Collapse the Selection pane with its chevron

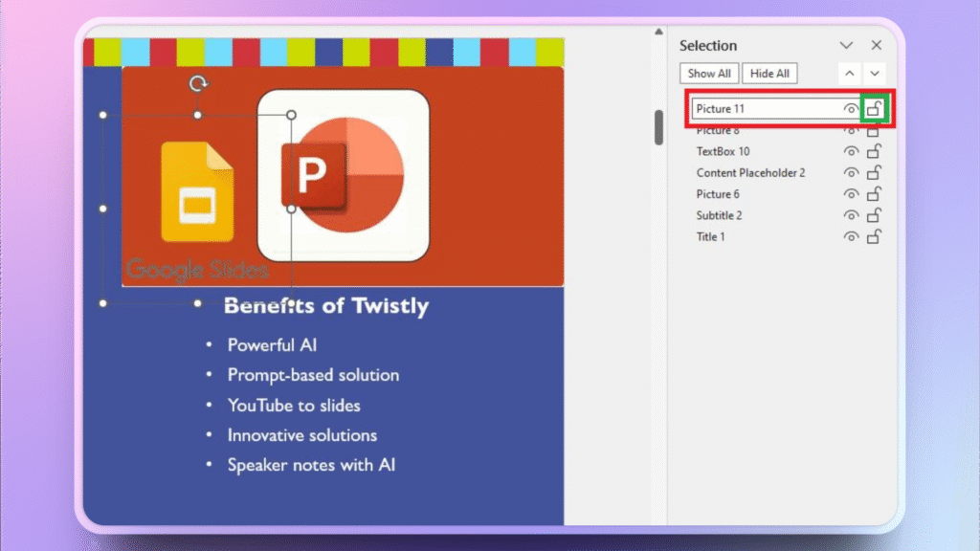tap(846, 45)
